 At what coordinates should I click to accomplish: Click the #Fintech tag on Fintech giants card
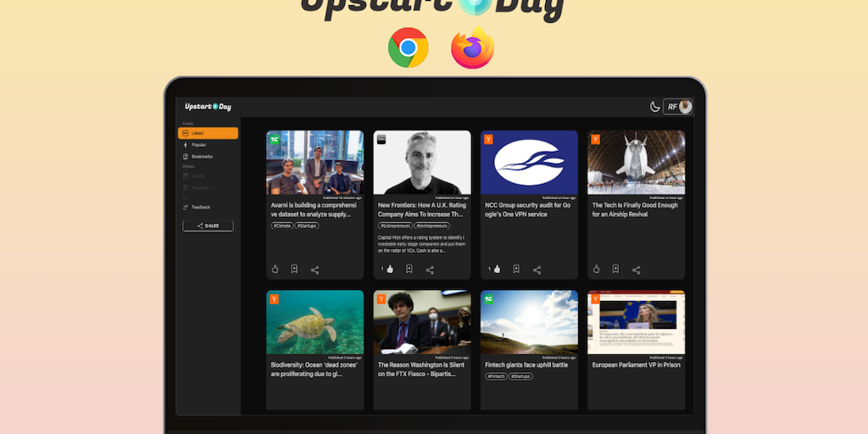[x=497, y=376]
